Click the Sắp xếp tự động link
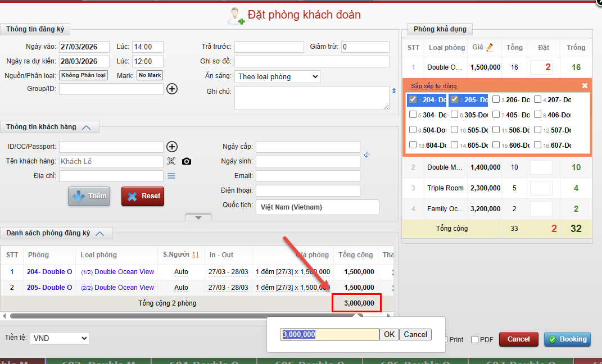 tap(433, 86)
